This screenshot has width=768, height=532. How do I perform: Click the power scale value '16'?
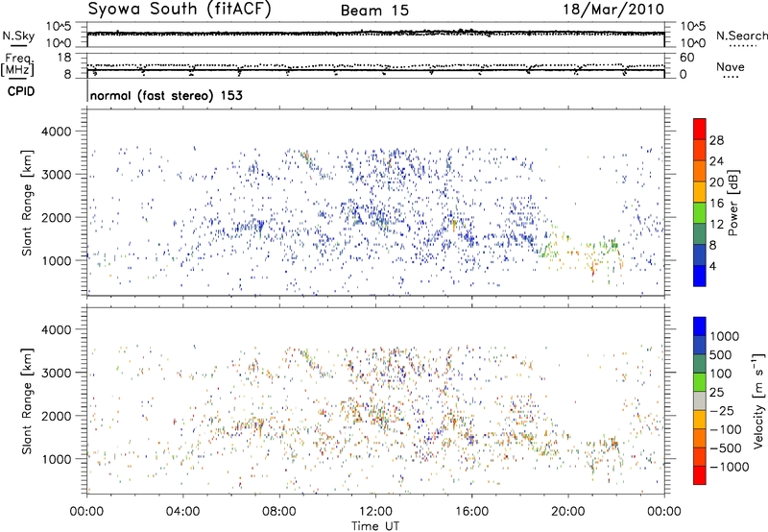click(x=716, y=204)
